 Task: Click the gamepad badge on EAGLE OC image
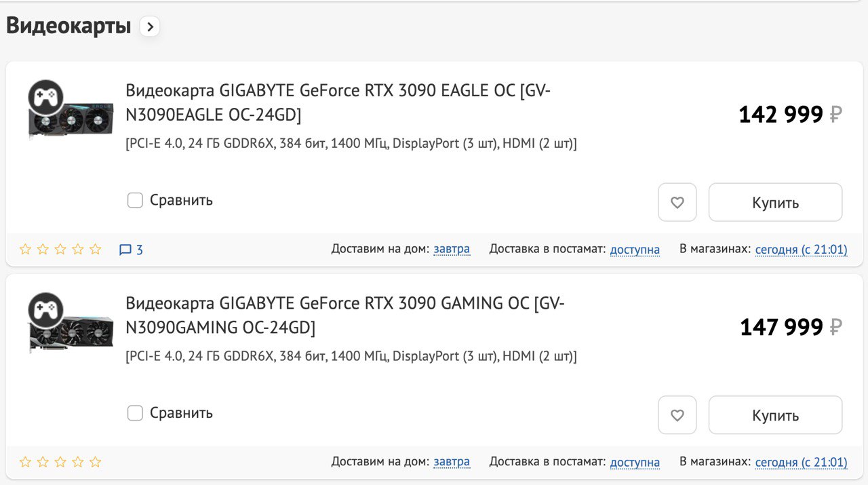(x=45, y=98)
